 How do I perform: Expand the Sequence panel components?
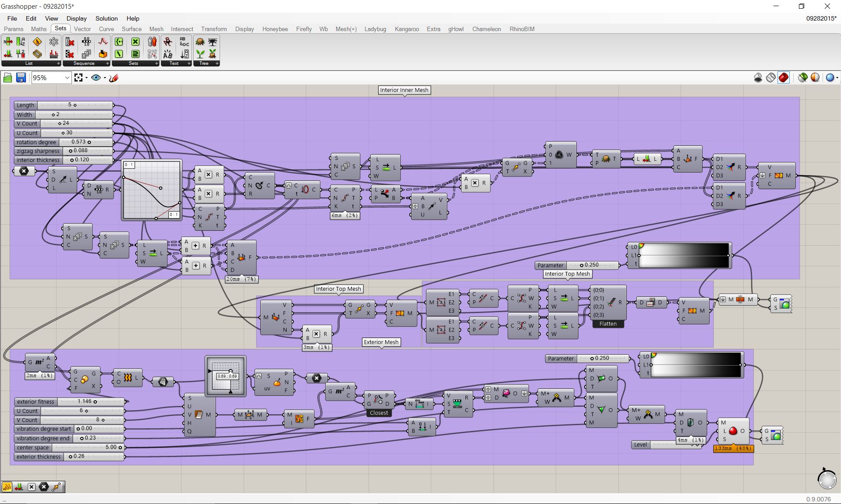point(107,63)
